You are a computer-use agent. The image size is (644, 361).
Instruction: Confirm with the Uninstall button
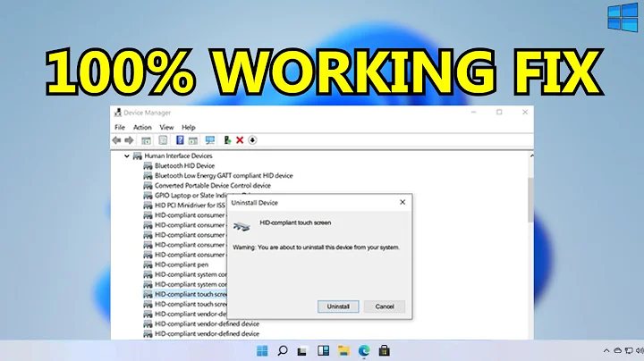coord(338,306)
